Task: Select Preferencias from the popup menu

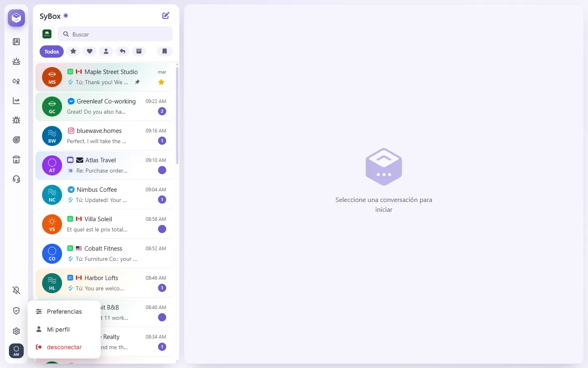Action: pyautogui.click(x=64, y=312)
